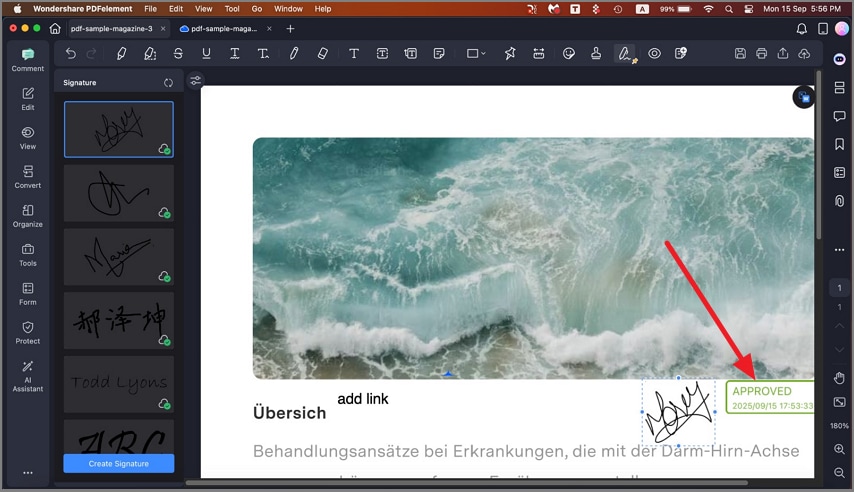Save the document
This screenshot has height=492, width=854.
click(740, 53)
